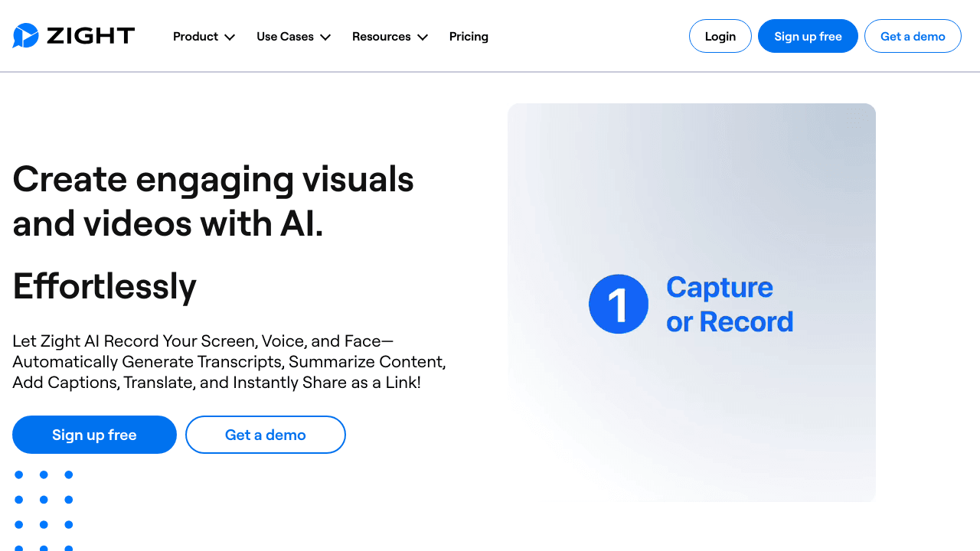This screenshot has width=980, height=551.
Task: Expand the chevron next to Resources
Action: coord(423,37)
